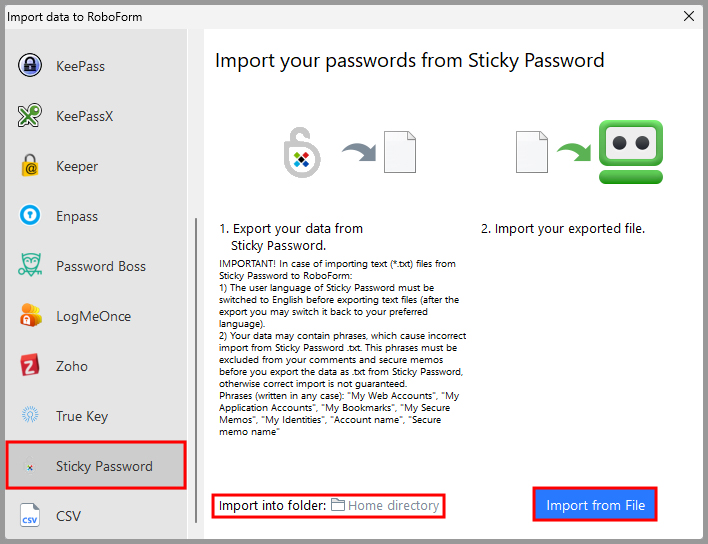The image size is (708, 544).
Task: Click the Enpass blue circle icon
Action: coord(30,216)
